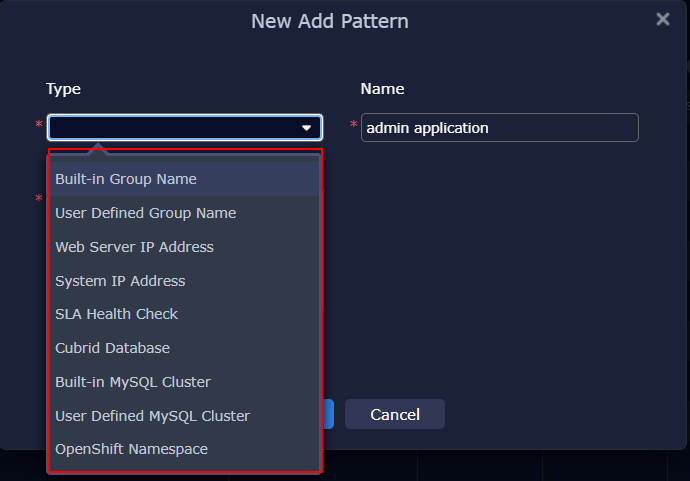Click the Name field containing admin application
This screenshot has height=481, width=690.
click(x=499, y=128)
